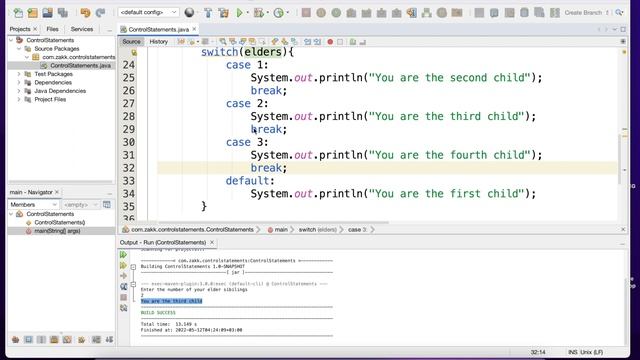Click the com.zakk.controlstatements.ControlStatements breadcrumb
Viewport: 640px width, 360px height.
[192, 230]
